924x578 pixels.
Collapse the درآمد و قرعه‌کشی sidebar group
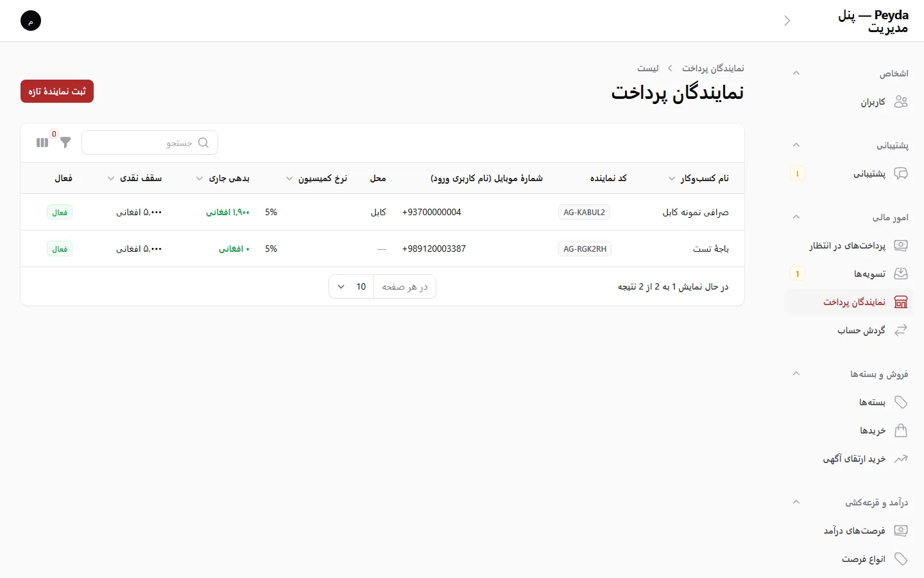point(796,502)
